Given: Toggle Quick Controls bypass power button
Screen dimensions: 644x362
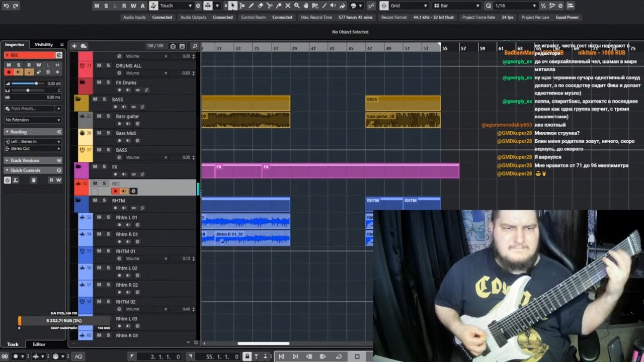Looking at the screenshot, I should (x=8, y=180).
